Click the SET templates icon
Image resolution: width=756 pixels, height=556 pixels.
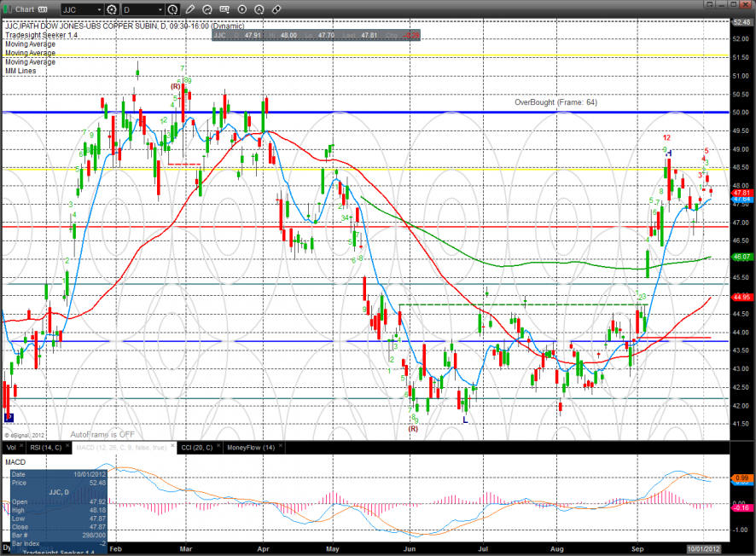point(225,9)
